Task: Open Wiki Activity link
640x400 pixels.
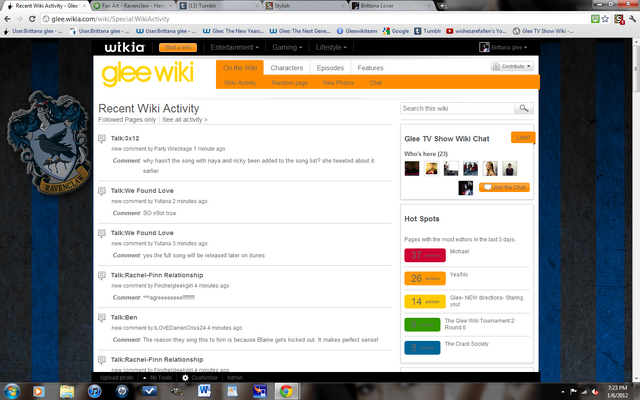Action: pos(240,83)
